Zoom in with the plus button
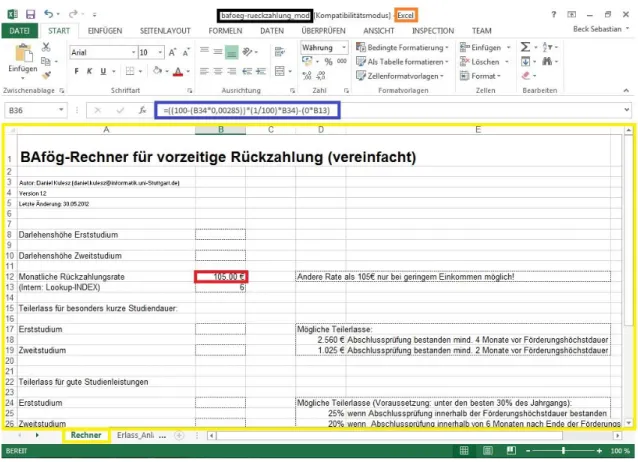The image size is (638, 462). click(x=599, y=451)
